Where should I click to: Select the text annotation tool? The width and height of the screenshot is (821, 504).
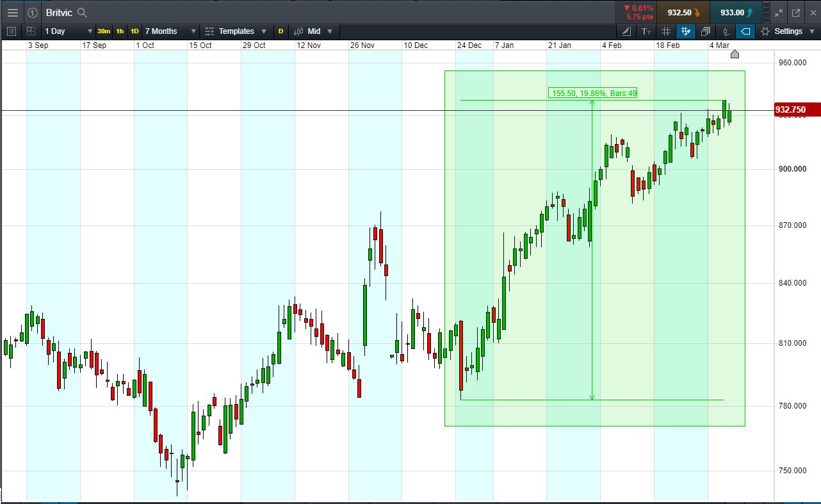coord(646,31)
